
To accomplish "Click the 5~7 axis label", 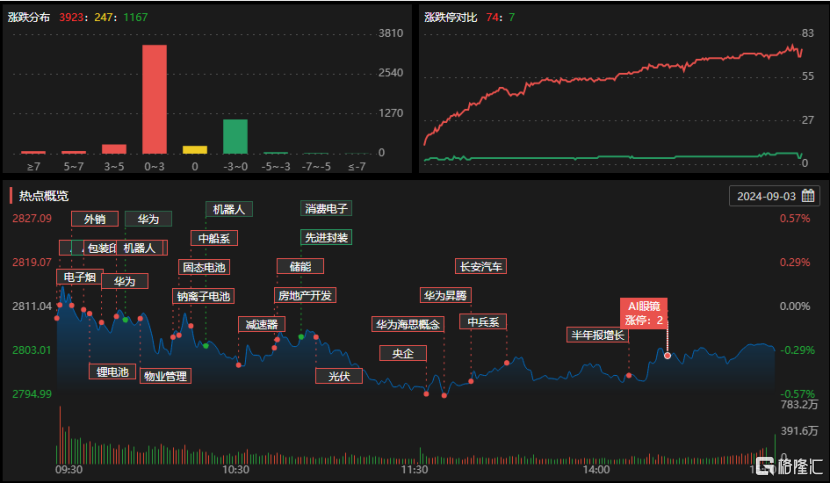I will 74,166.
